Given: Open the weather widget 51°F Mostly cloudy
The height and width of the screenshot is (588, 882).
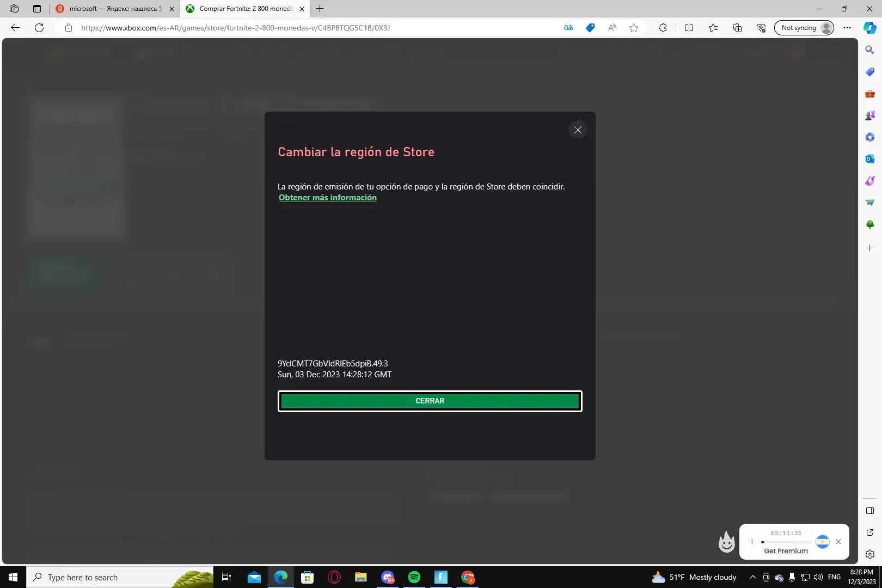Looking at the screenshot, I should (694, 577).
